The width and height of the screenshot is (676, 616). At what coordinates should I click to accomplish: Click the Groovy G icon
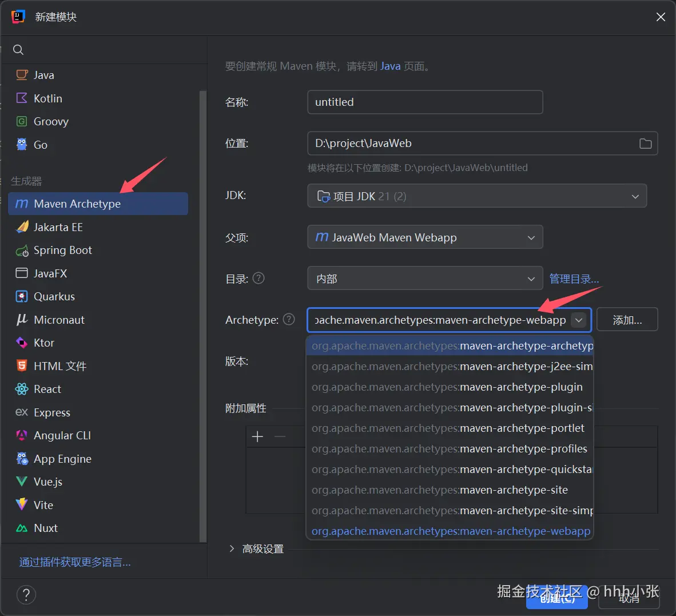(22, 122)
